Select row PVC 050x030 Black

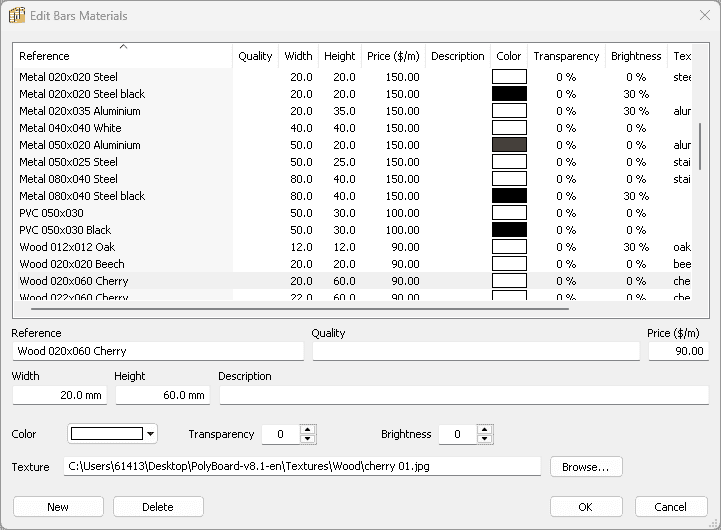click(354, 230)
